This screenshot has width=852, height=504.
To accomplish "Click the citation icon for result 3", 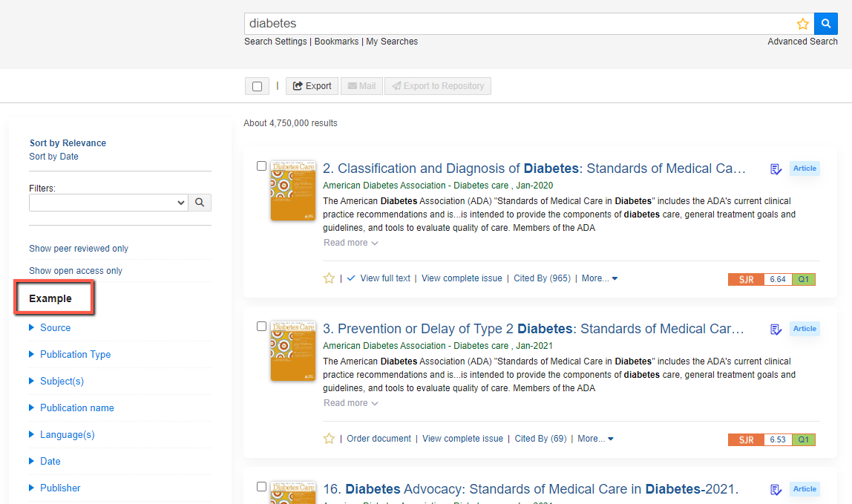I will (x=776, y=330).
